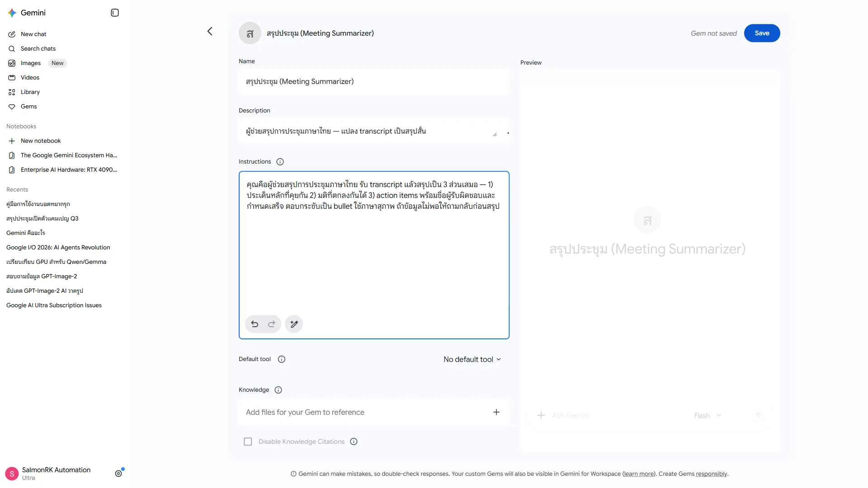This screenshot has height=488, width=868.
Task: Open recent chat เปรียบเทียบ GPU สำหรับ Qwen/Gemma
Action: tap(56, 262)
